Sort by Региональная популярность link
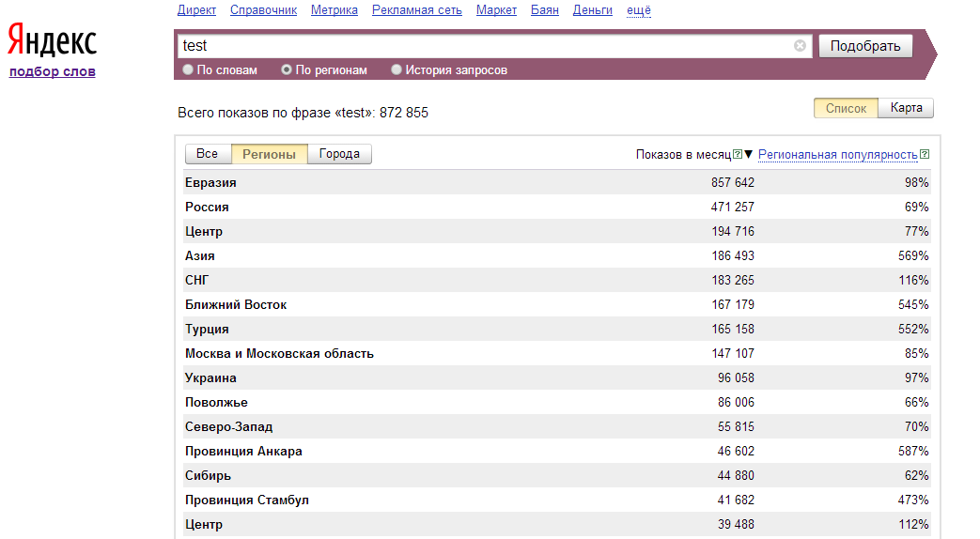The height and width of the screenshot is (539, 980). 837,154
